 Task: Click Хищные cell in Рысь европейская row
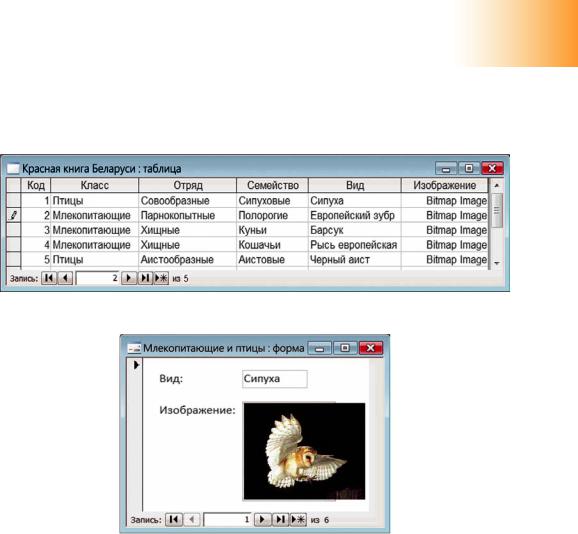pyautogui.click(x=188, y=245)
